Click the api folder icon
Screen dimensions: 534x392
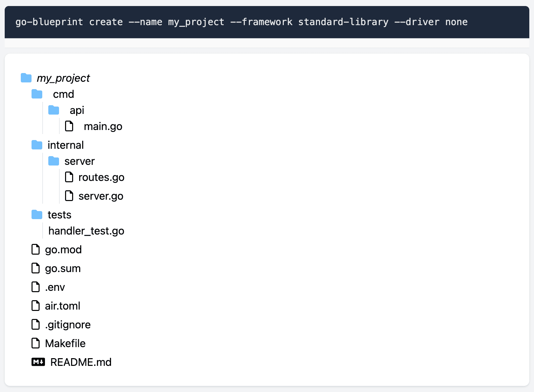coord(54,110)
